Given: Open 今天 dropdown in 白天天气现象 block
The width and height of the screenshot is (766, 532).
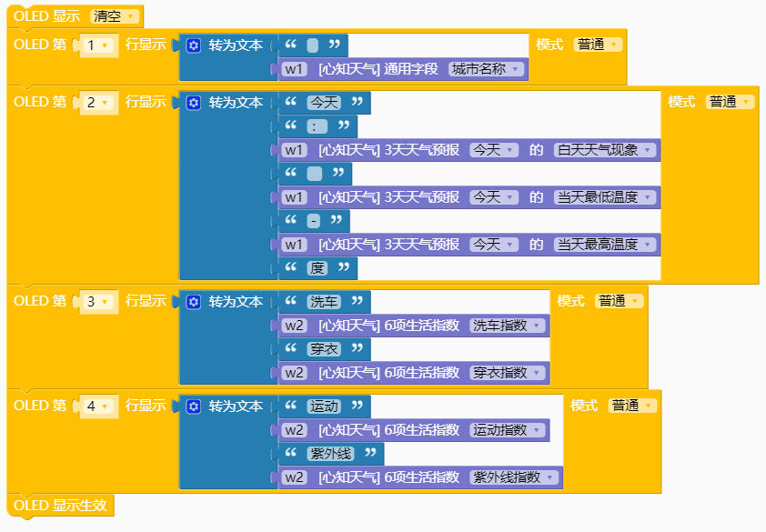Looking at the screenshot, I should point(493,150).
